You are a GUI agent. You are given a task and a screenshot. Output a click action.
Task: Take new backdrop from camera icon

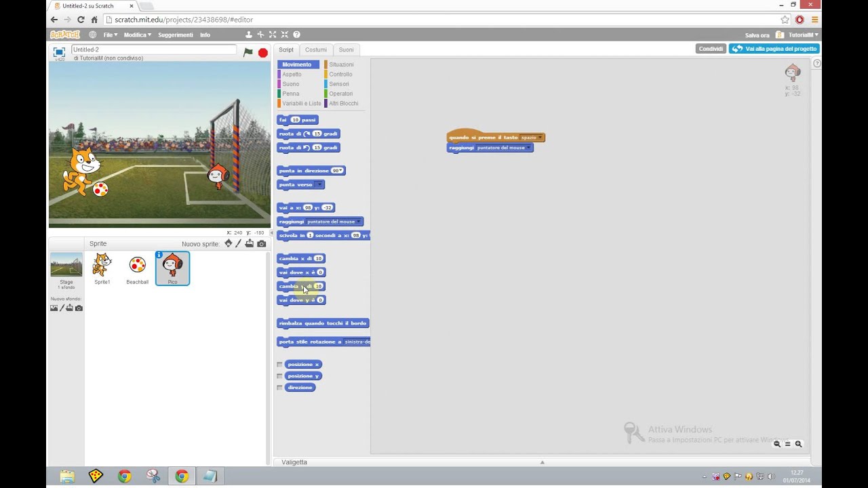(x=79, y=308)
